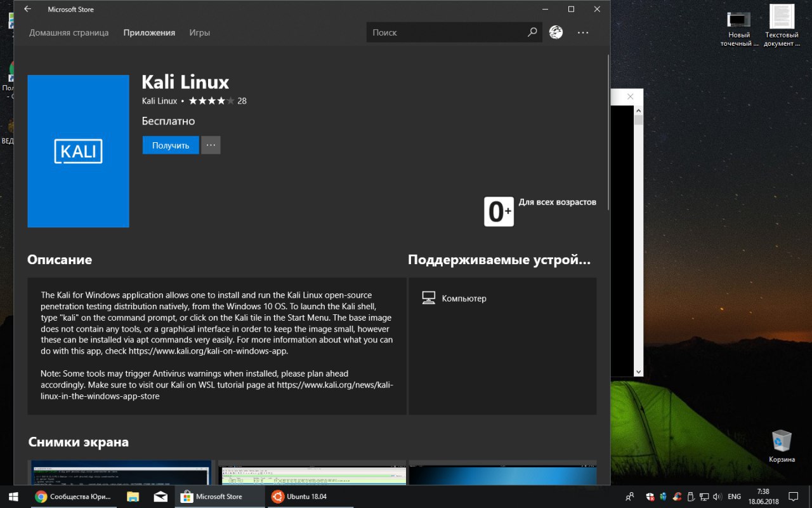
Task: Open the second screenshot thumbnail
Action: [x=312, y=472]
